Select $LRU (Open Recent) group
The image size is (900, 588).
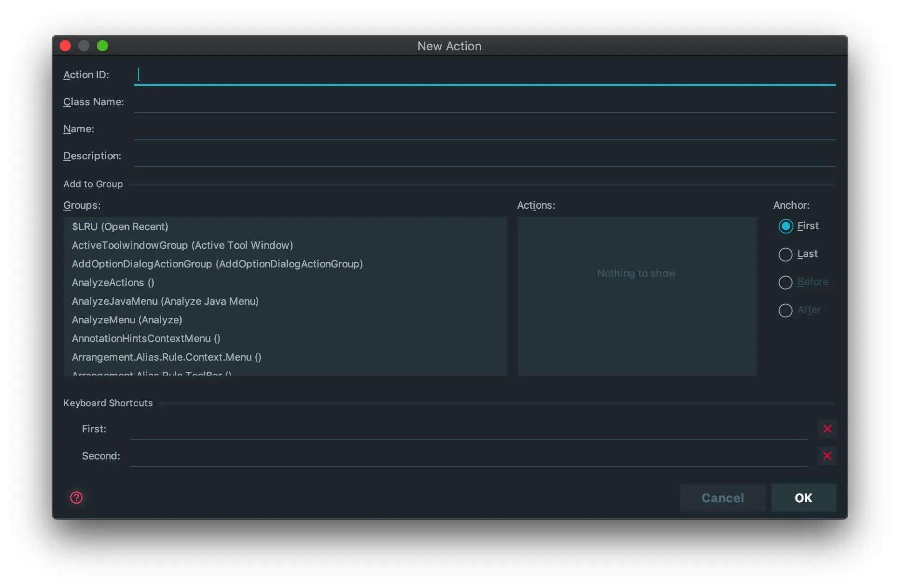point(120,226)
